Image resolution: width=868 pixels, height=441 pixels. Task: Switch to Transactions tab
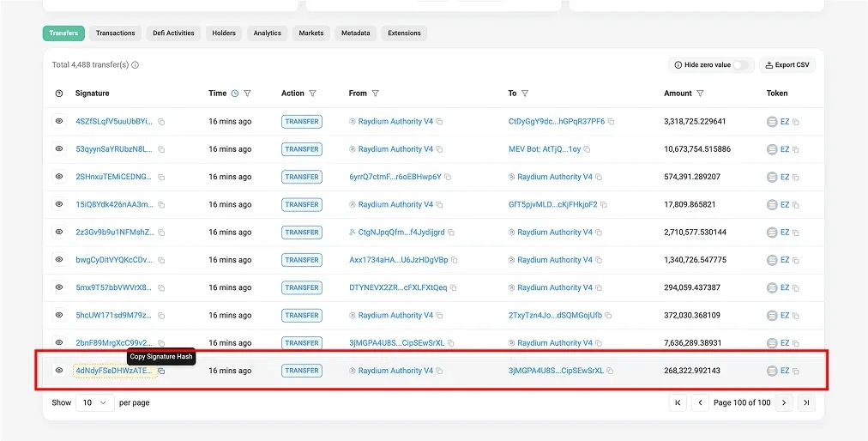(116, 33)
